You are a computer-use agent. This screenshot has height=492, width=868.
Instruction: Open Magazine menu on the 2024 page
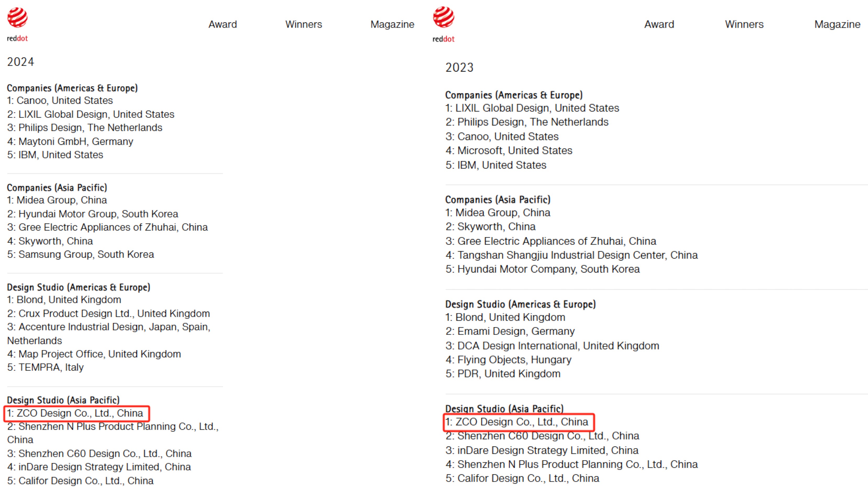tap(392, 24)
